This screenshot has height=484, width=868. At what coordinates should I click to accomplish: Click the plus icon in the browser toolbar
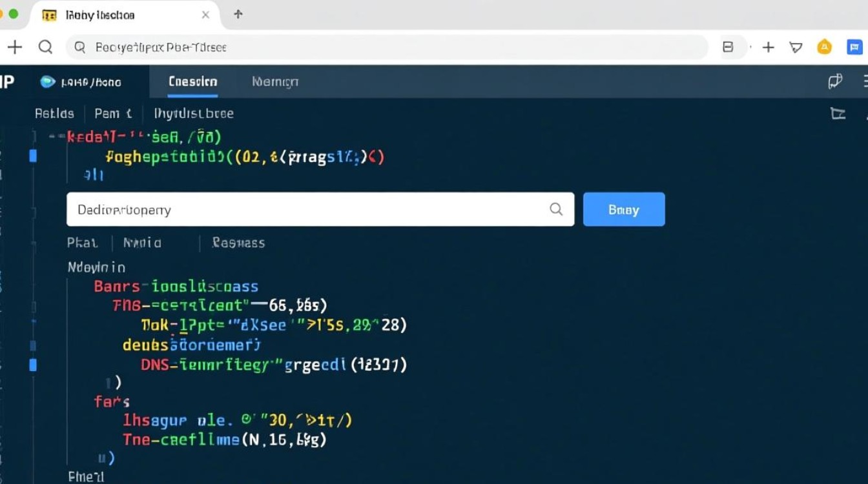click(x=768, y=47)
